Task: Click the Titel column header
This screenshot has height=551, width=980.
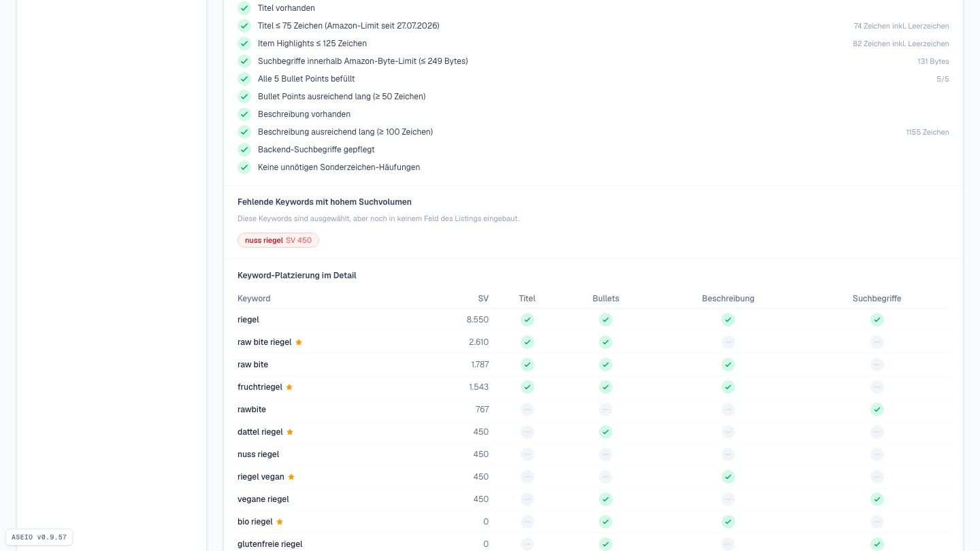Action: click(x=527, y=299)
